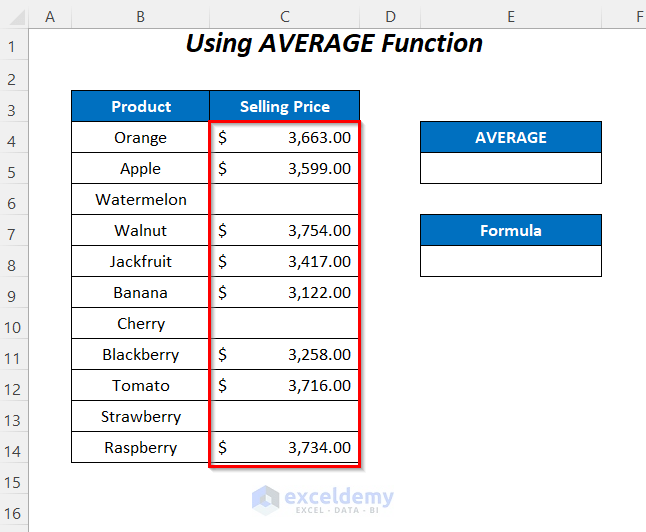Click the select-all corner triangle
The image size is (646, 532).
click(14, 17)
